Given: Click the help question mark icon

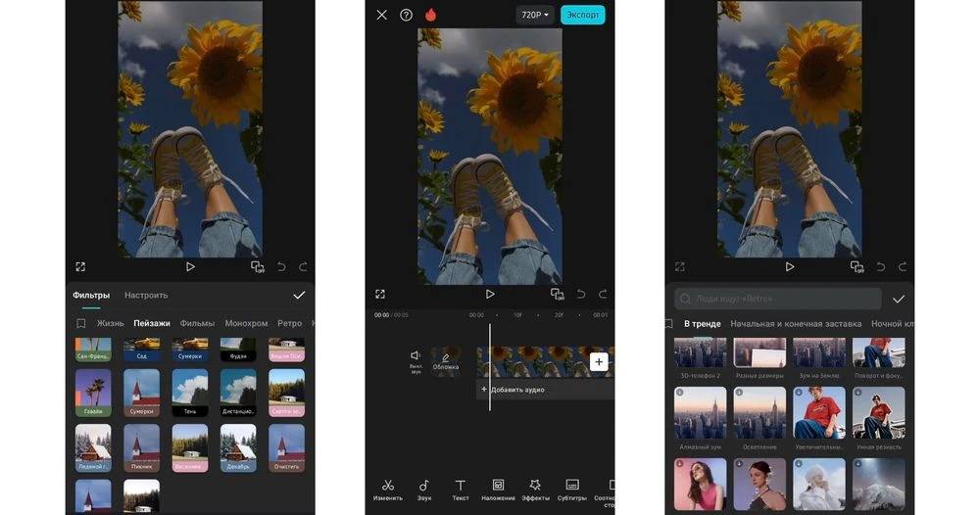Looking at the screenshot, I should (x=406, y=15).
